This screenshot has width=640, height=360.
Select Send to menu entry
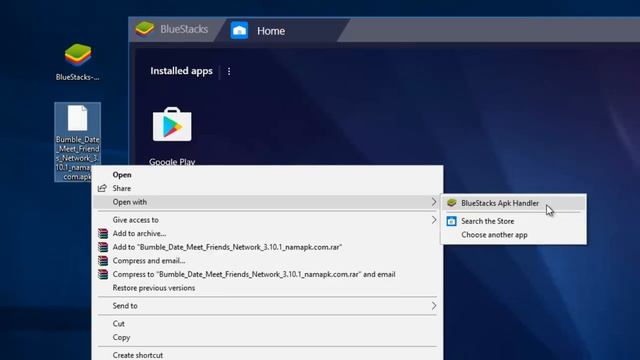click(x=267, y=306)
